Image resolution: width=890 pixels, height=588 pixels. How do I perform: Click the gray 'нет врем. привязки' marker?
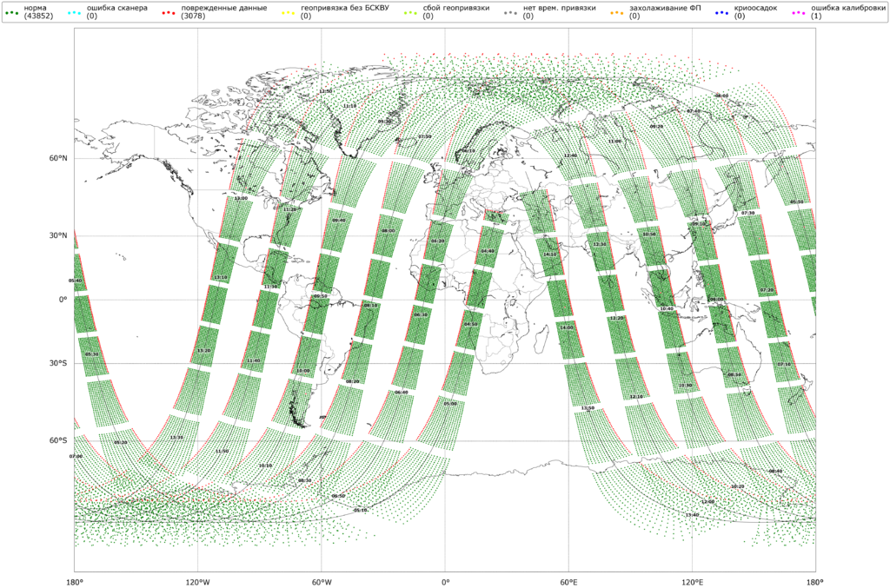pos(510,12)
